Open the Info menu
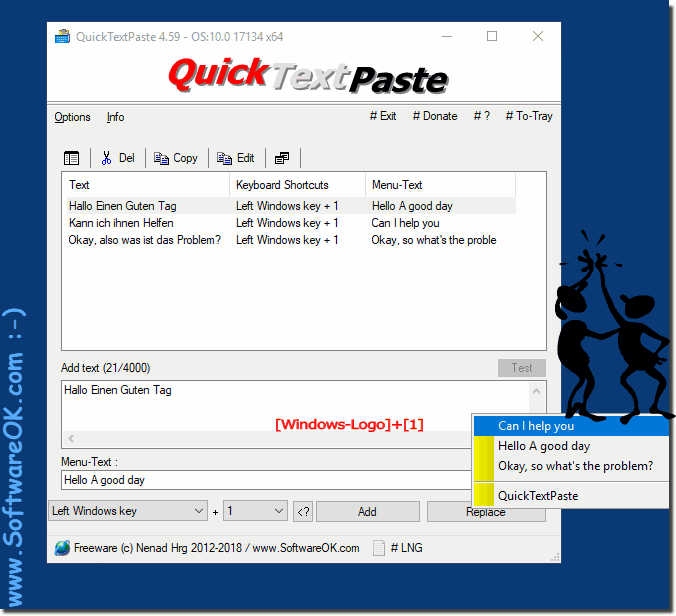This screenshot has width=676, height=616. click(116, 117)
